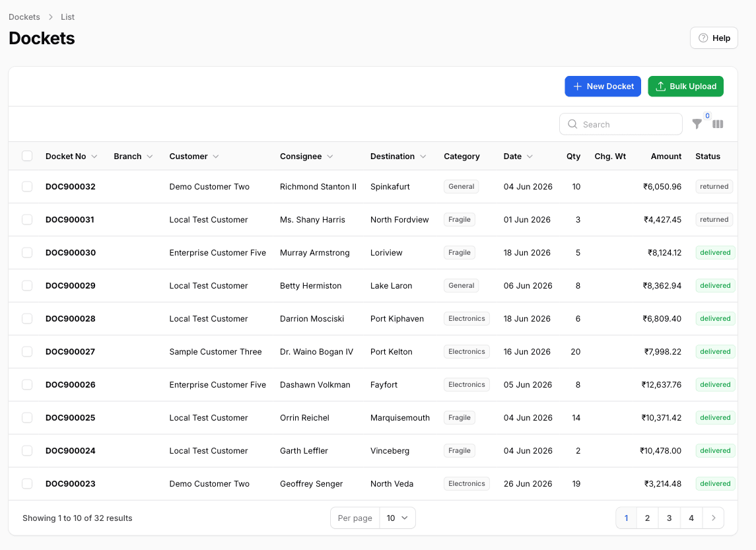
Task: Open docket DOC900024
Action: 71,451
